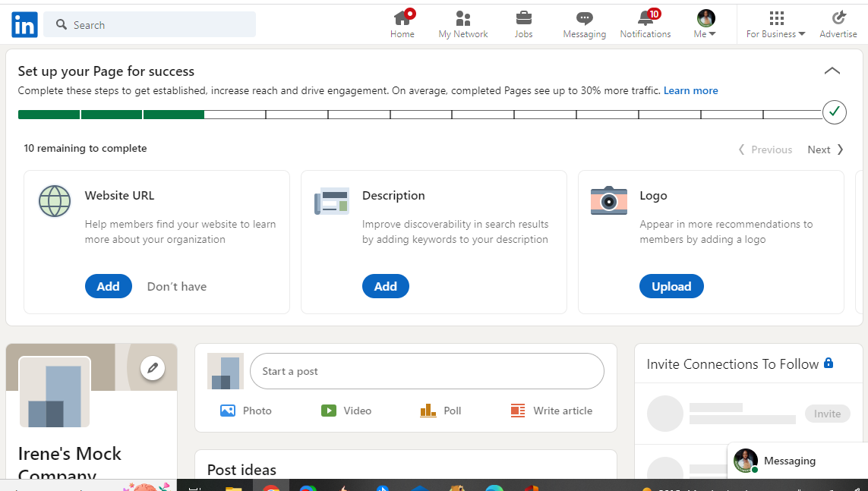The width and height of the screenshot is (868, 491).
Task: View LinkedIn Notifications
Action: [x=645, y=24]
